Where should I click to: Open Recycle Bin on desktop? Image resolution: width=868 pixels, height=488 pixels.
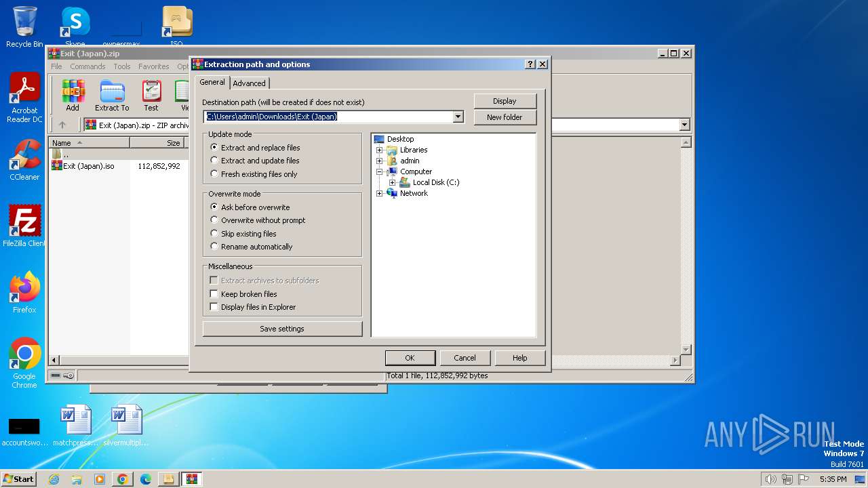click(24, 27)
